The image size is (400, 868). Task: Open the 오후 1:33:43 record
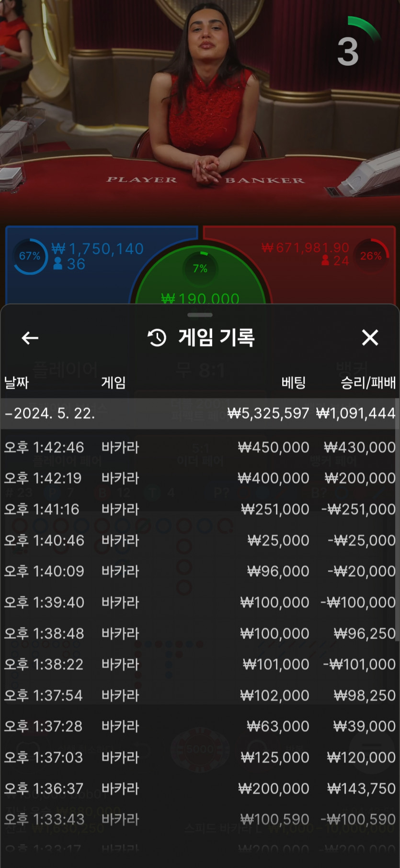point(200,819)
